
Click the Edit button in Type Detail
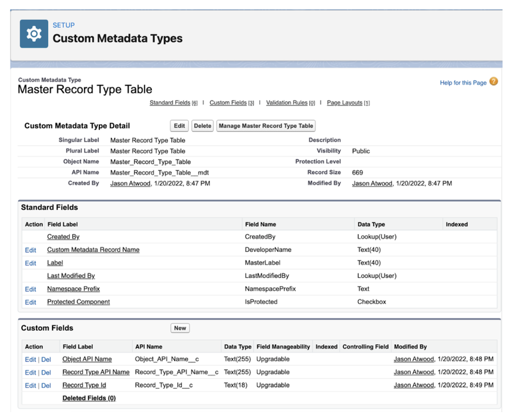coord(179,126)
